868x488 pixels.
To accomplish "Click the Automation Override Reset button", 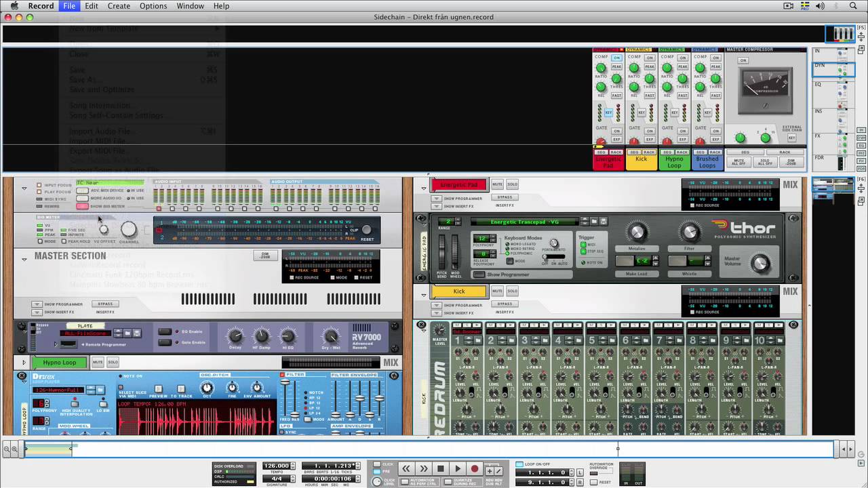I will pyautogui.click(x=593, y=483).
